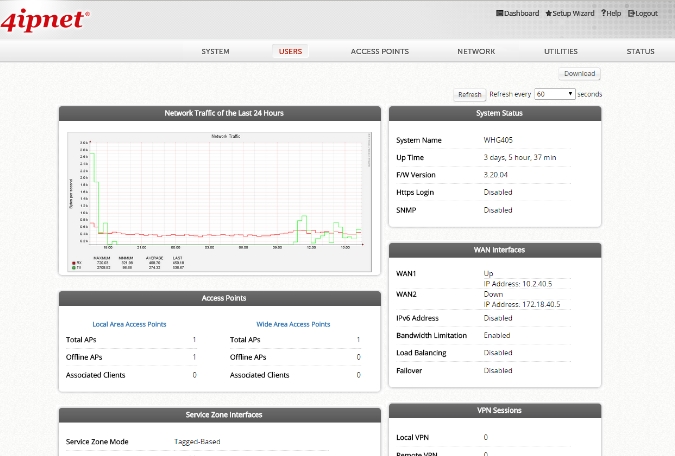The image size is (675, 456).
Task: Switch to the STATUS menu
Action: point(640,51)
